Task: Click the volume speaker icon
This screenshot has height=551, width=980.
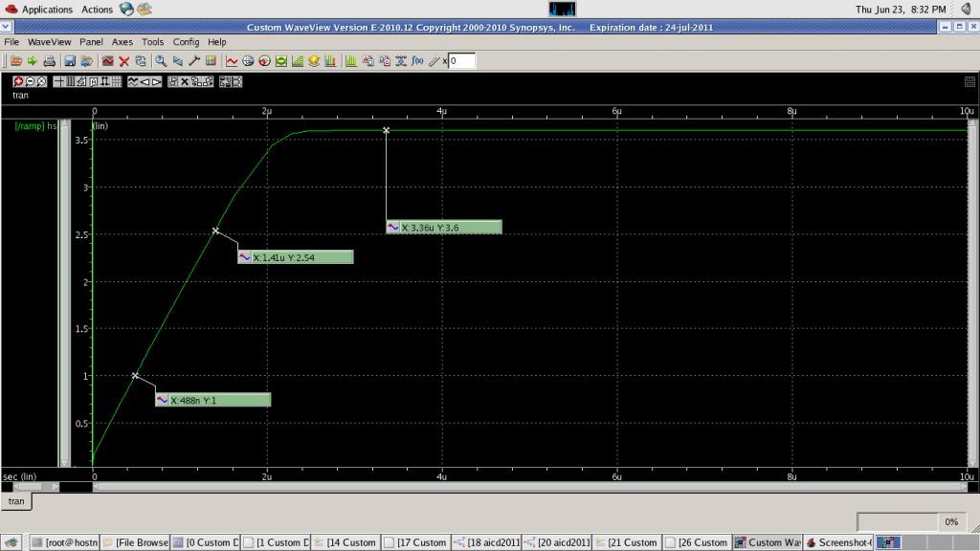Action: click(x=967, y=9)
